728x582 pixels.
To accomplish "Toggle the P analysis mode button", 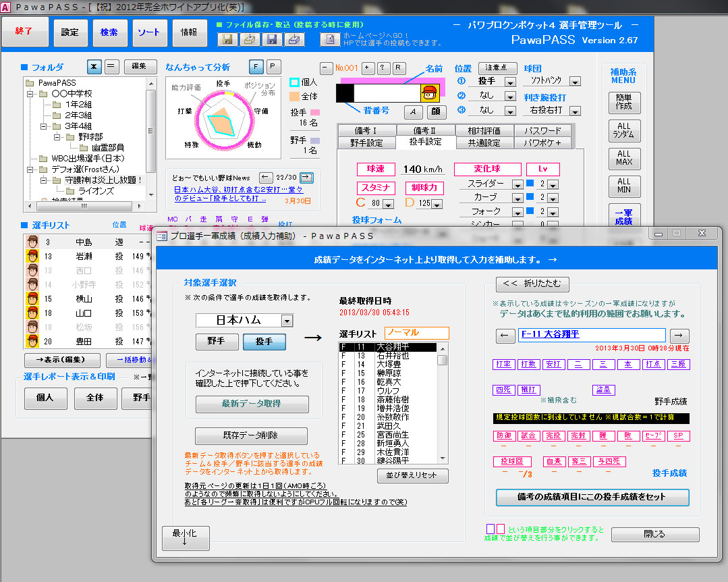I will pos(273,67).
